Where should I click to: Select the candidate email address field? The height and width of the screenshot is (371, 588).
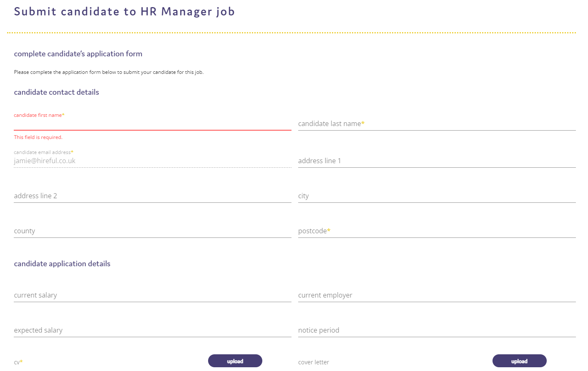(x=152, y=161)
